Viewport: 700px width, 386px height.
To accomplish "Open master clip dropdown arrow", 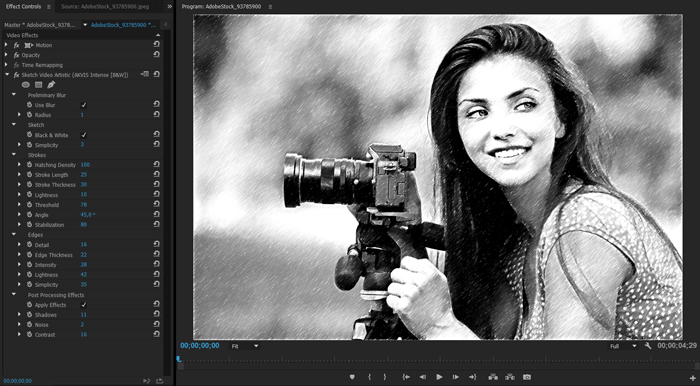I will pos(85,25).
